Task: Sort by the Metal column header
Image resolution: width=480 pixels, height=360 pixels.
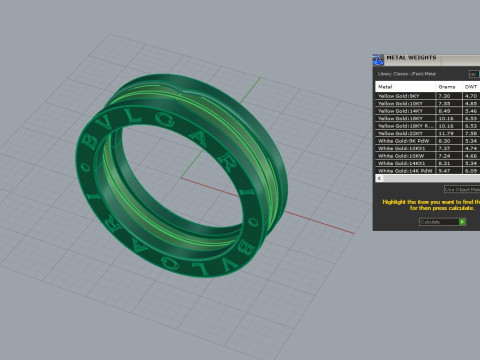Action: (x=405, y=87)
